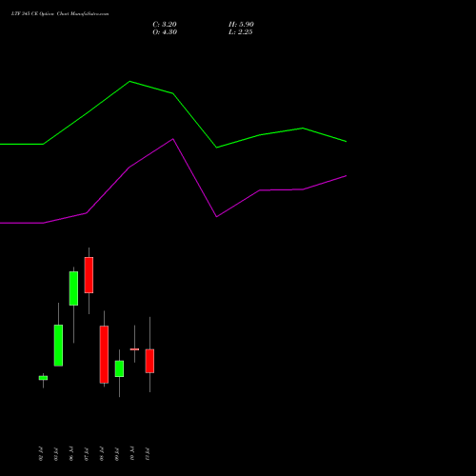The image size is (476, 476).
Task: Select the red candle for 07 Jul
Action: point(89,275)
